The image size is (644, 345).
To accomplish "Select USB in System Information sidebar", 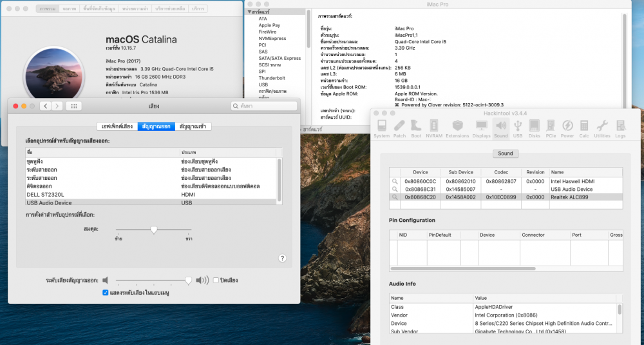I will (263, 84).
